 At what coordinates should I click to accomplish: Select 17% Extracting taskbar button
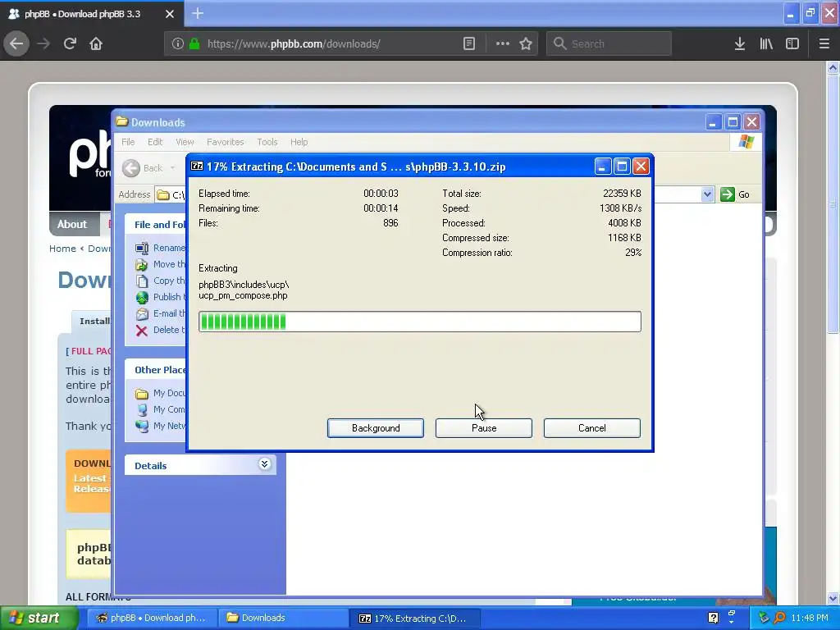coord(413,619)
